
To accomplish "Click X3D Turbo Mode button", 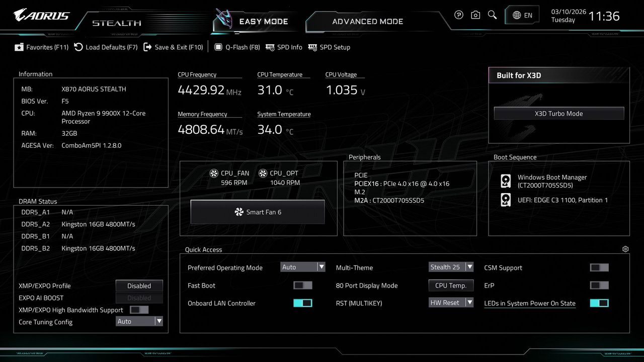I will click(x=559, y=113).
